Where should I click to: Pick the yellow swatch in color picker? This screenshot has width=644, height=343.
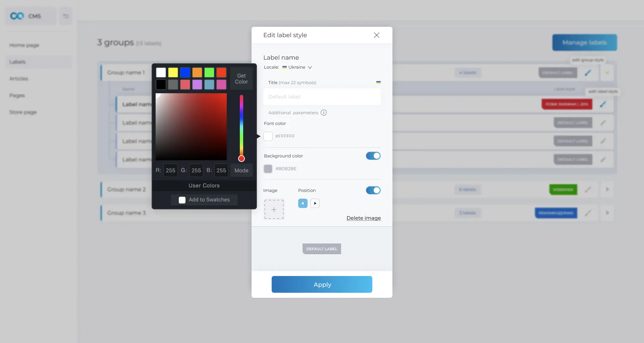tap(173, 72)
